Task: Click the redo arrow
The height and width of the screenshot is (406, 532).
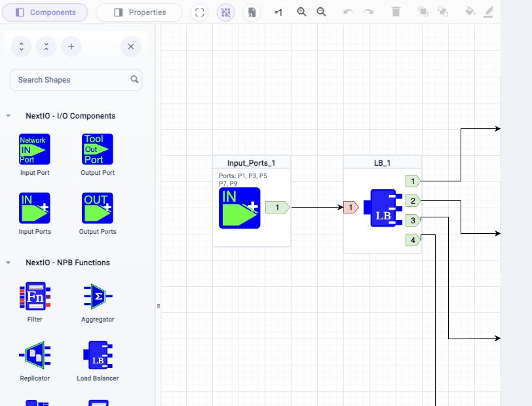Action: click(368, 12)
